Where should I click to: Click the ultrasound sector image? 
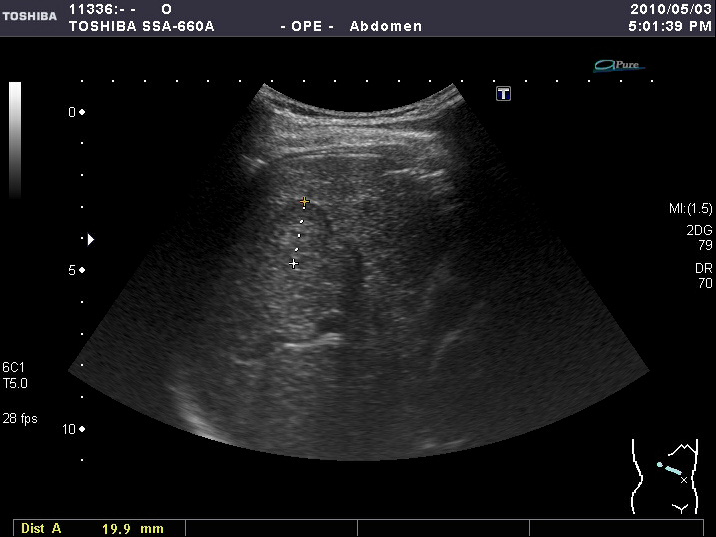tap(358, 272)
